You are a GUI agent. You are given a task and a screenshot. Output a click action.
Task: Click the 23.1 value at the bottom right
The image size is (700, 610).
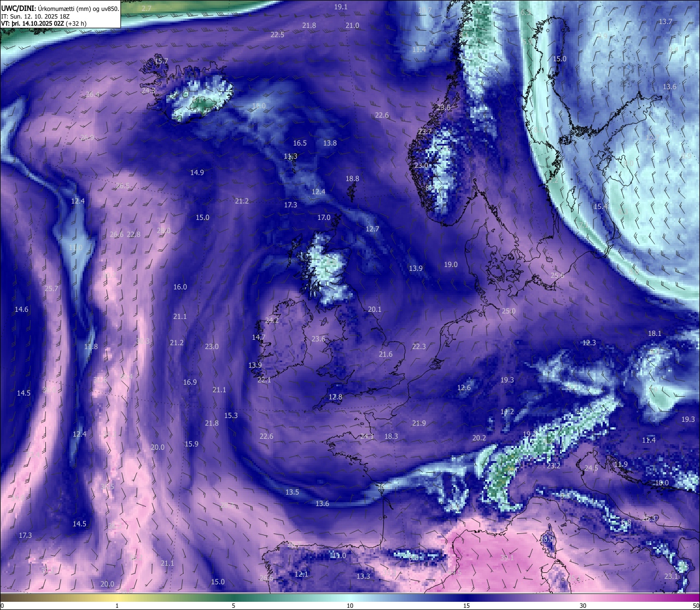coord(671,576)
